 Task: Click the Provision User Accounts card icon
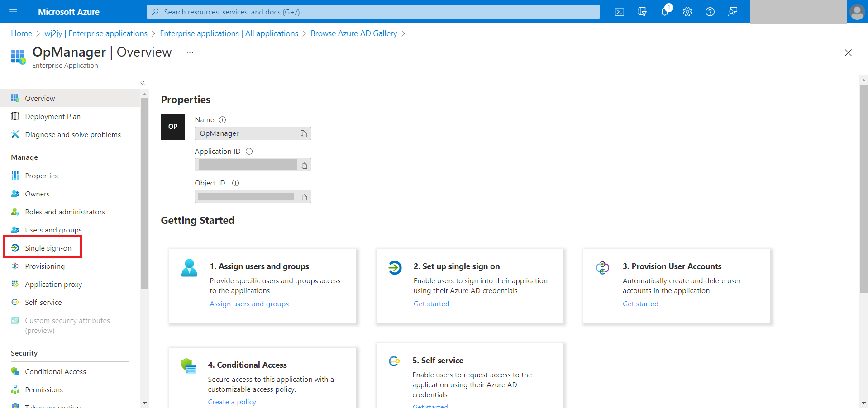[x=602, y=268]
